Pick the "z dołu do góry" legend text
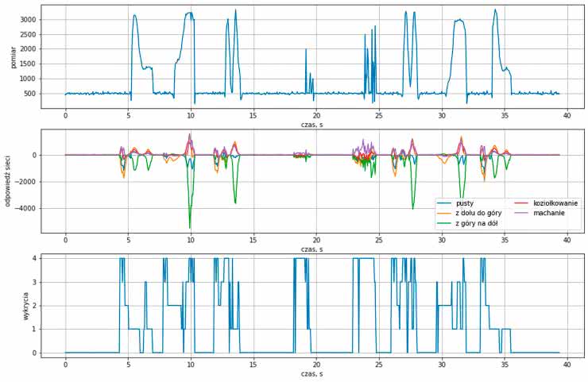Image resolution: width=588 pixels, height=382 pixels. [482, 214]
